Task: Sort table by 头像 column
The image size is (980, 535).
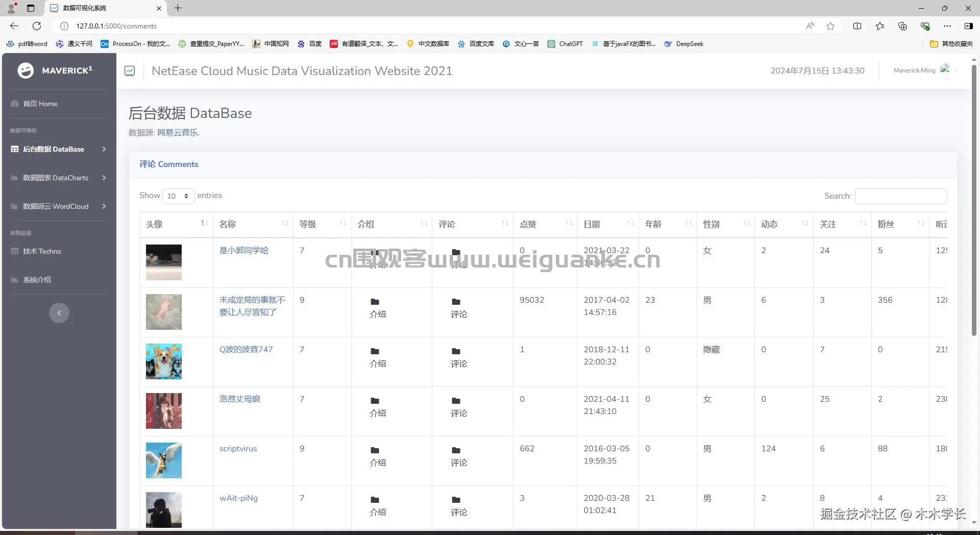Action: point(176,224)
